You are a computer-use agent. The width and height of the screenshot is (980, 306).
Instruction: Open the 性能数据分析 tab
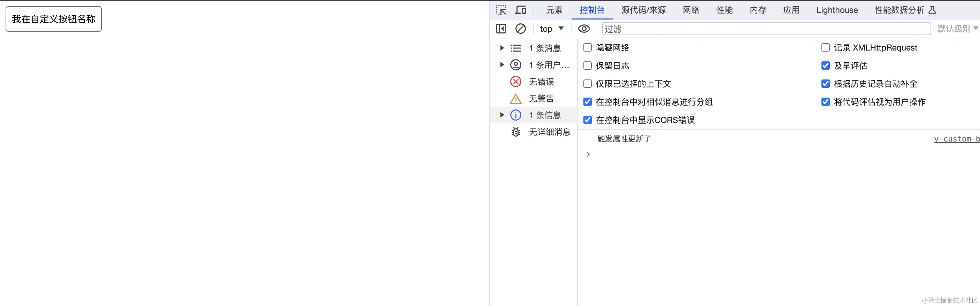[899, 10]
